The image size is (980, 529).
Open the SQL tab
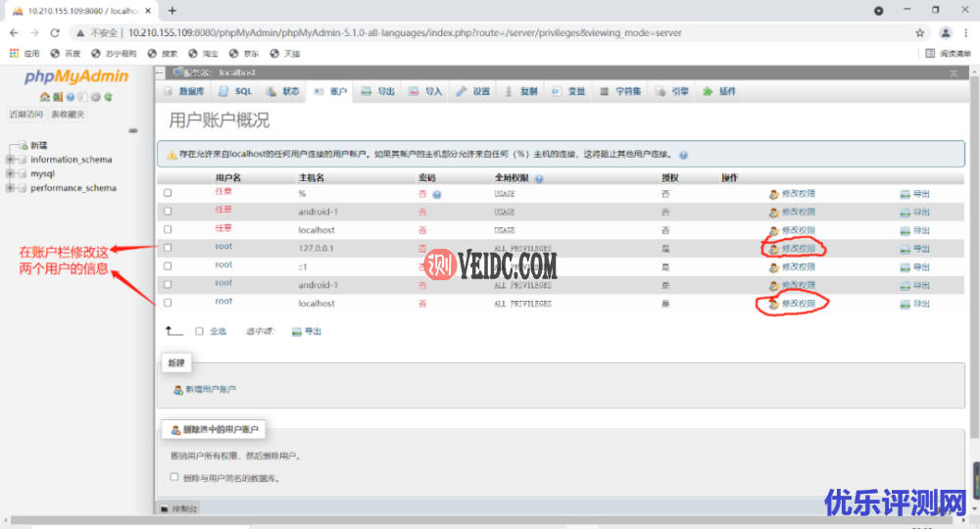pos(235,92)
